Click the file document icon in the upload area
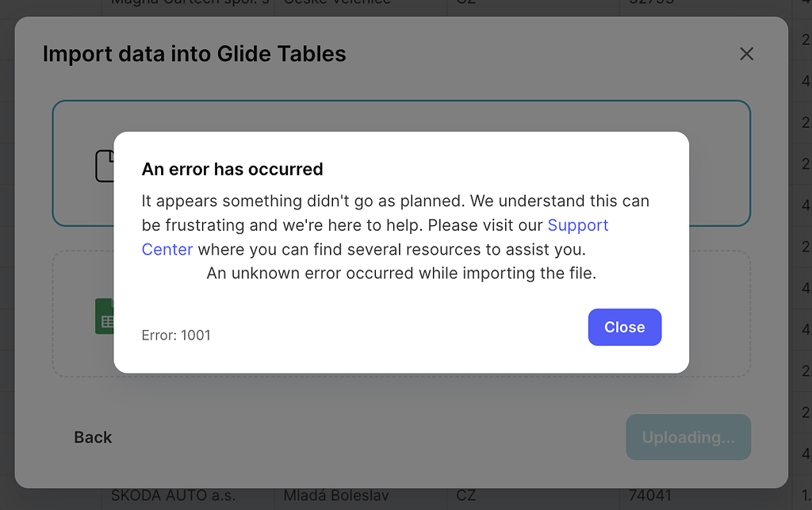 107,165
